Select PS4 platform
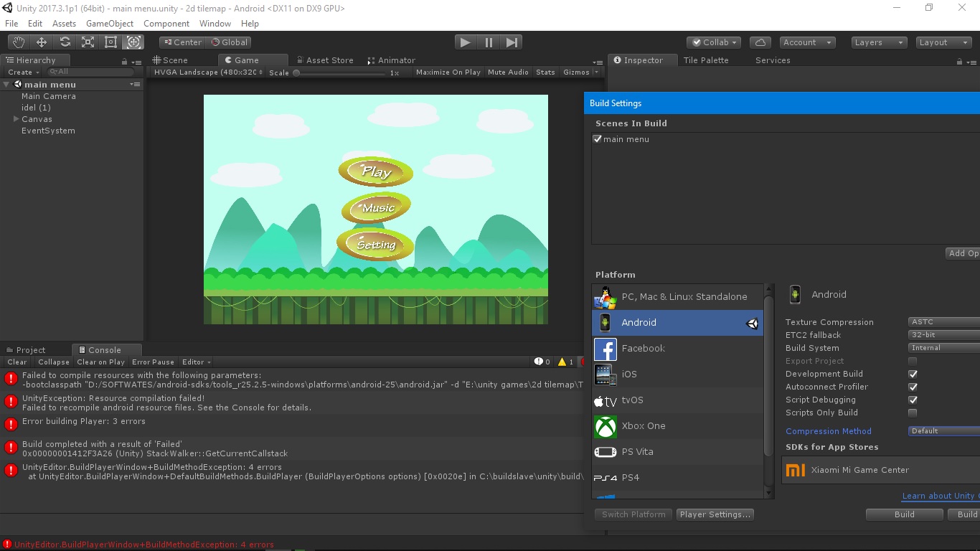Screen dimensions: 980x551 (x=678, y=477)
